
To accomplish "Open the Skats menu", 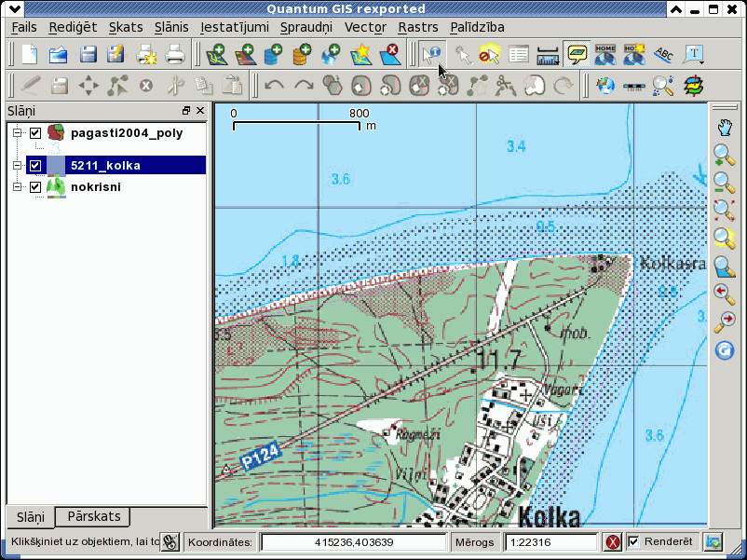I will 126,27.
